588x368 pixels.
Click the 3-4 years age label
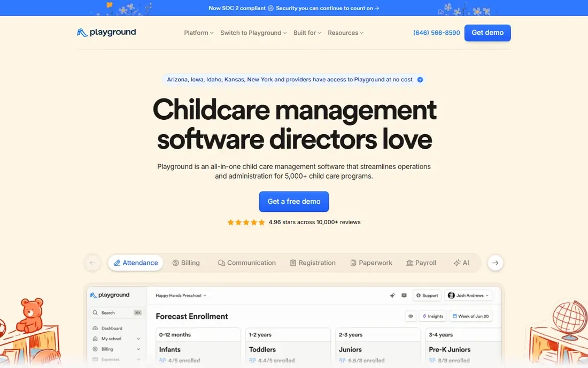tap(440, 335)
